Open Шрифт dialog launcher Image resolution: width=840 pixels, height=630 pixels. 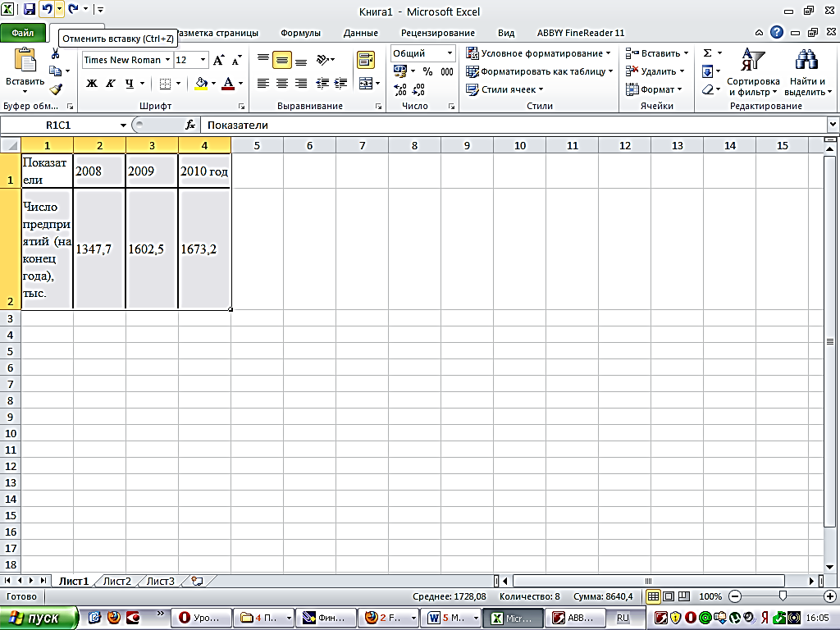(x=241, y=107)
